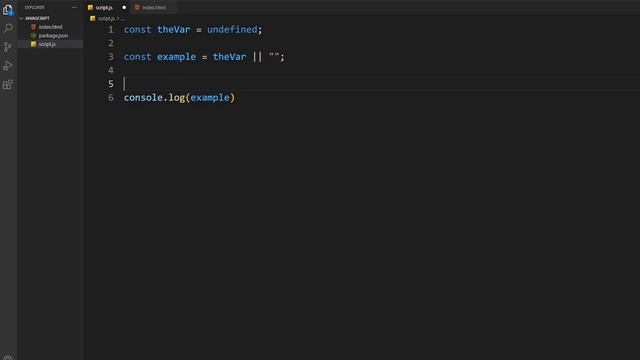Image resolution: width=640 pixels, height=360 pixels.
Task: Open the Run and Debug view icon
Action: pos(8,66)
